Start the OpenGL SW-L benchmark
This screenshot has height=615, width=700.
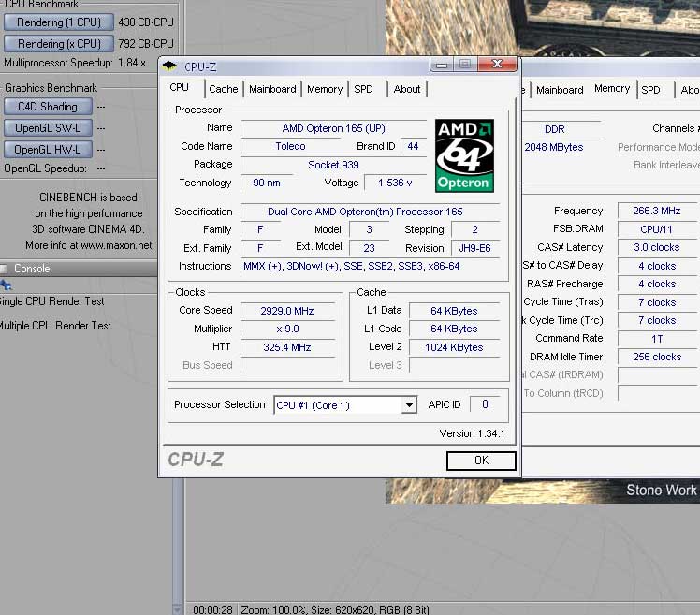click(x=48, y=127)
